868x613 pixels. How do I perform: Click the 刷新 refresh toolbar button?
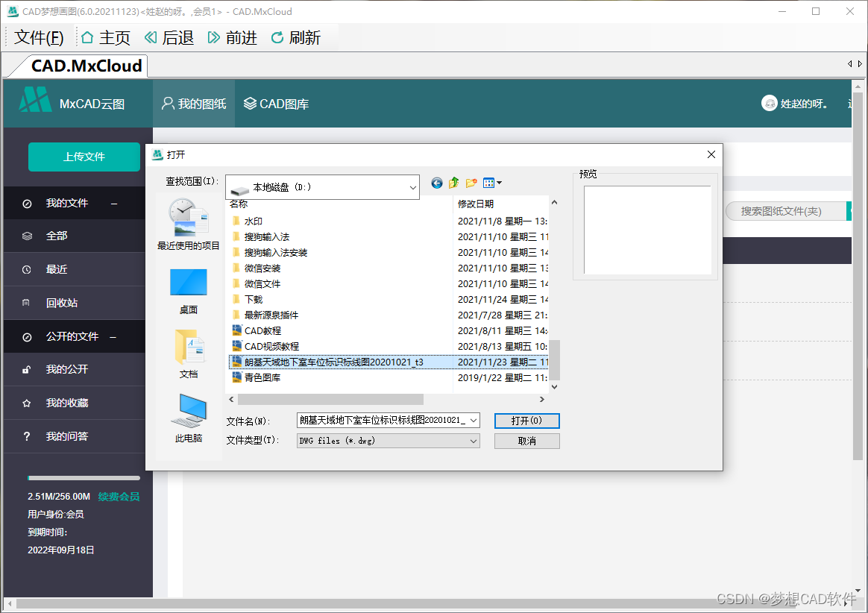(x=296, y=37)
